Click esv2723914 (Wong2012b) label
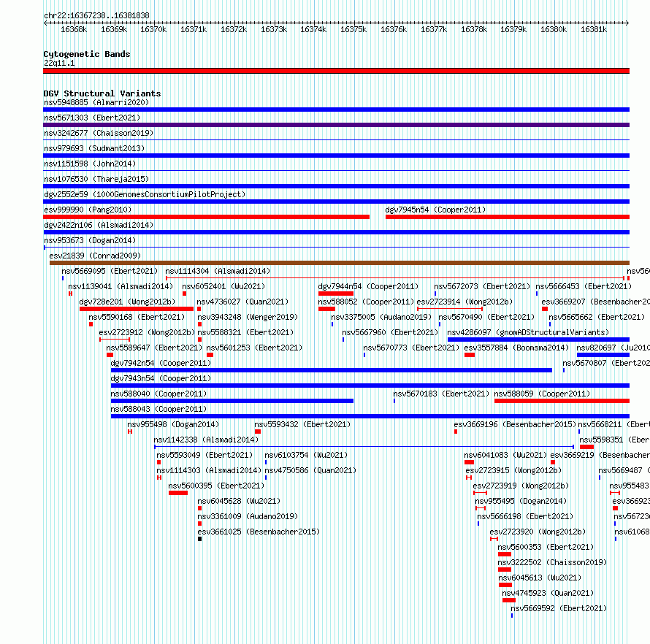This screenshot has height=644, width=650. [x=464, y=302]
